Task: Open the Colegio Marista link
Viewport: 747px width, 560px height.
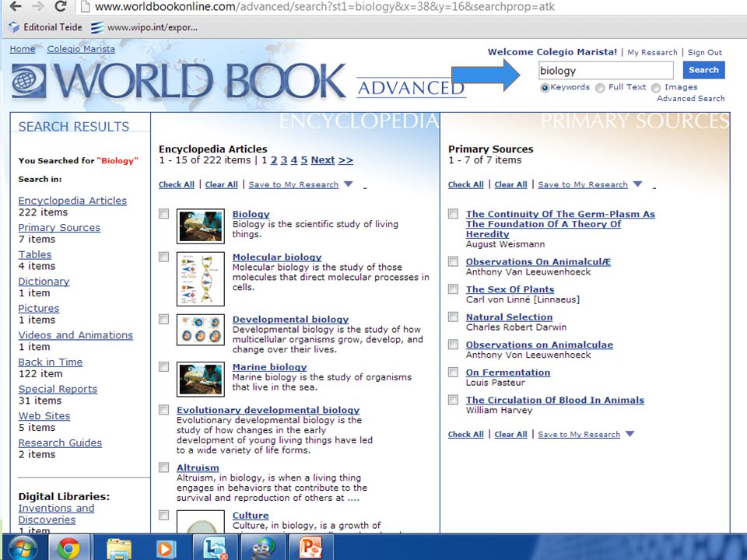Action: pyautogui.click(x=81, y=49)
